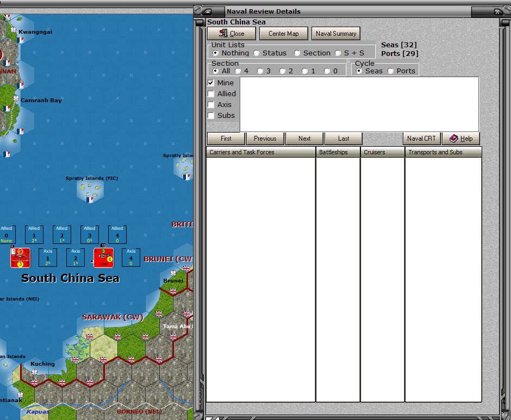Click the BRUNEI (CW) map label

[169, 259]
